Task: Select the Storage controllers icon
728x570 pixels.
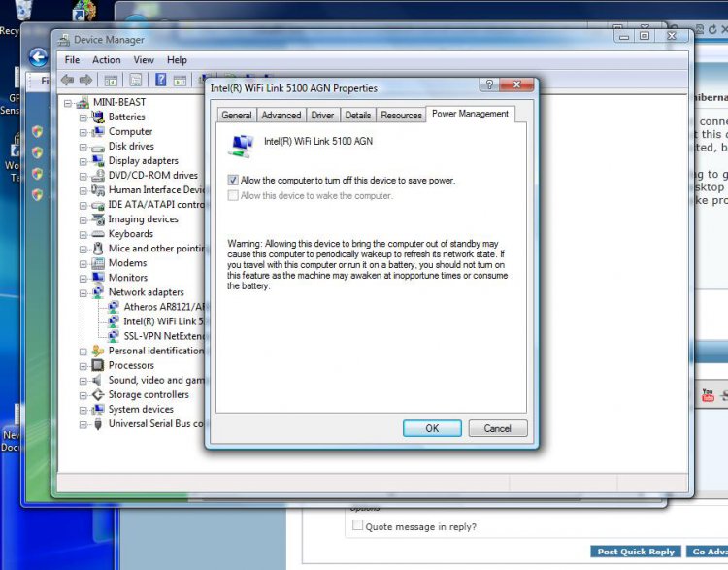Action: (x=98, y=395)
